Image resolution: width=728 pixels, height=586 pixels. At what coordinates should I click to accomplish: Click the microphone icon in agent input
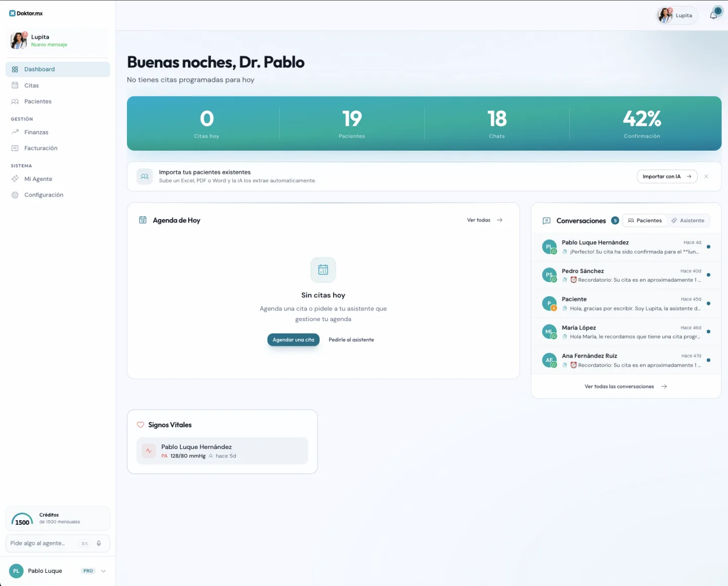coord(99,544)
